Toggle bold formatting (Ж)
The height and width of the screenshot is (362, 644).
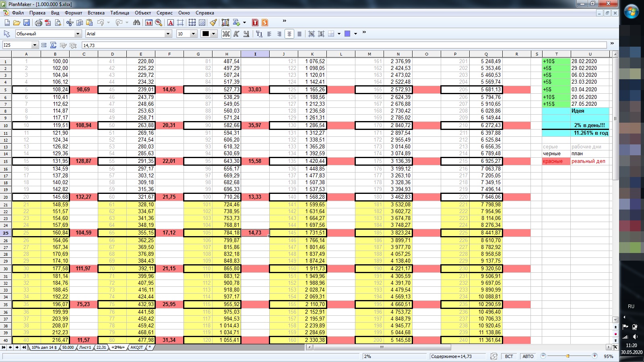pyautogui.click(x=226, y=34)
